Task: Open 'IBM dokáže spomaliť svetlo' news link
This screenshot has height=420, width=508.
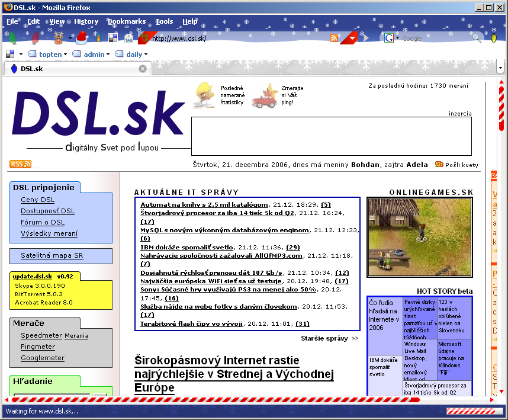Action: point(187,247)
